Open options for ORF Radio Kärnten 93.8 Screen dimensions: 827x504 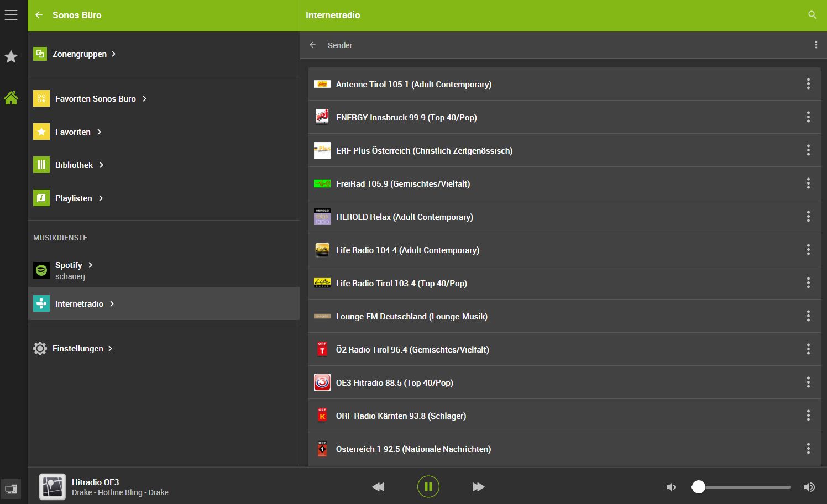[x=808, y=416]
